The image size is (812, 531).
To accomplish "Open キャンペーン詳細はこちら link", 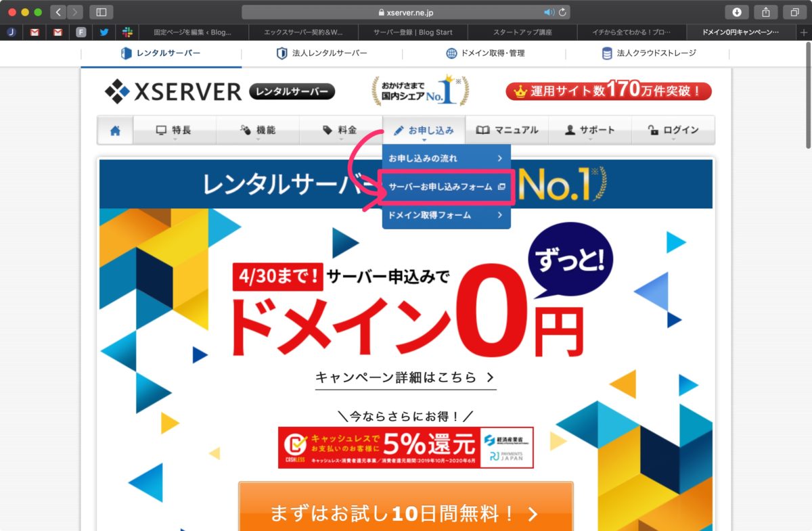I will [x=406, y=377].
